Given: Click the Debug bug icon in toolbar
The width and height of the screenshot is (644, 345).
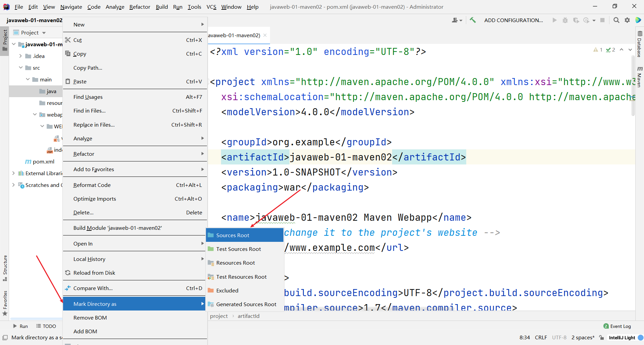Looking at the screenshot, I should click(x=565, y=20).
